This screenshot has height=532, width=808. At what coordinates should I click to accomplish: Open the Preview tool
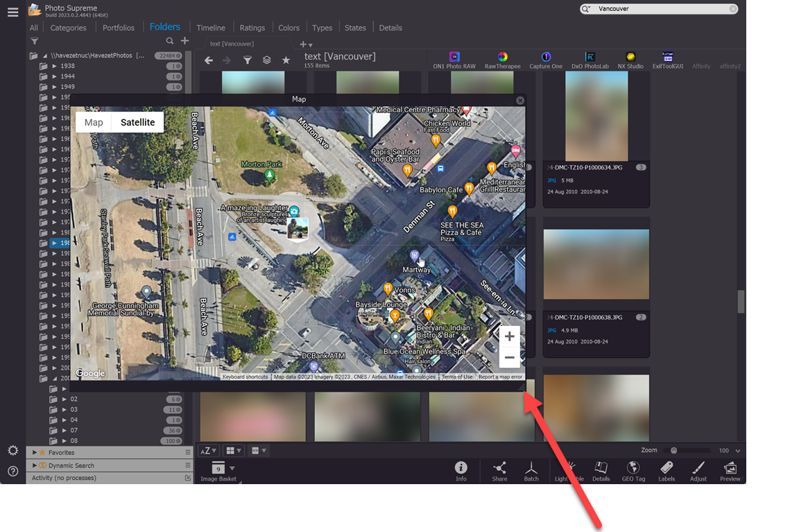click(730, 471)
